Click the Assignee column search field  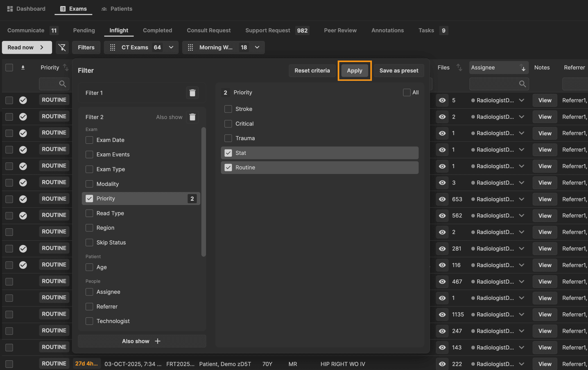pyautogui.click(x=496, y=84)
